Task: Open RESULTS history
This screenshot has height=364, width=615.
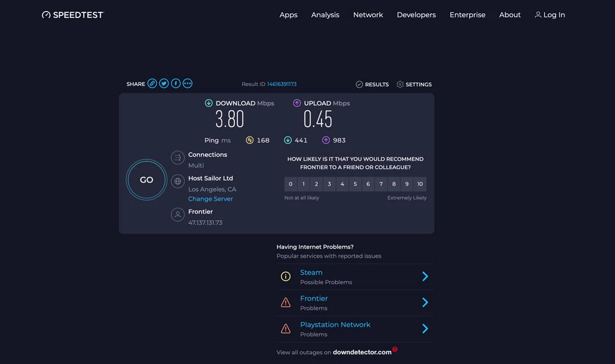Action: [372, 84]
